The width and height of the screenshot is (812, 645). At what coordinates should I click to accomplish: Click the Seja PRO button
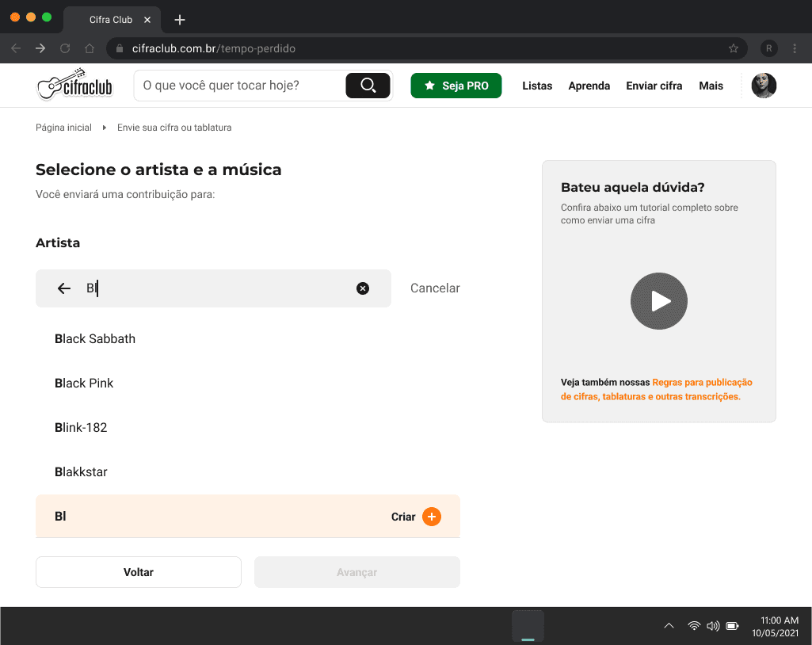(x=456, y=86)
